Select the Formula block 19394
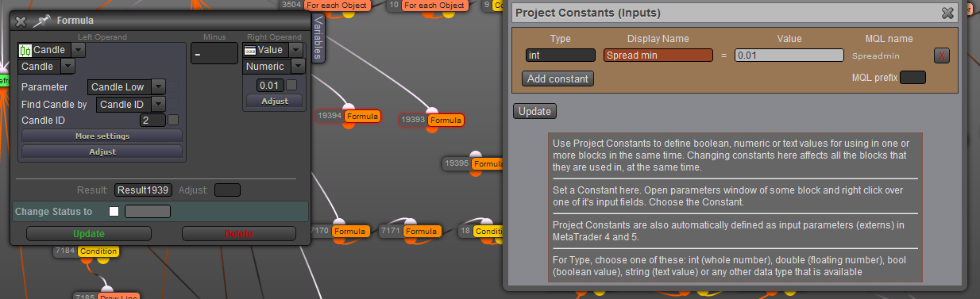The height and width of the screenshot is (299, 980). (362, 117)
